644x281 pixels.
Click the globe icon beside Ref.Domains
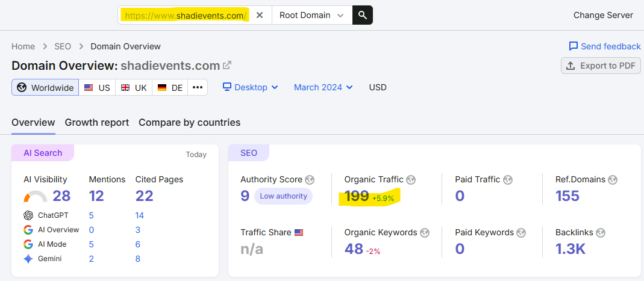(x=613, y=180)
